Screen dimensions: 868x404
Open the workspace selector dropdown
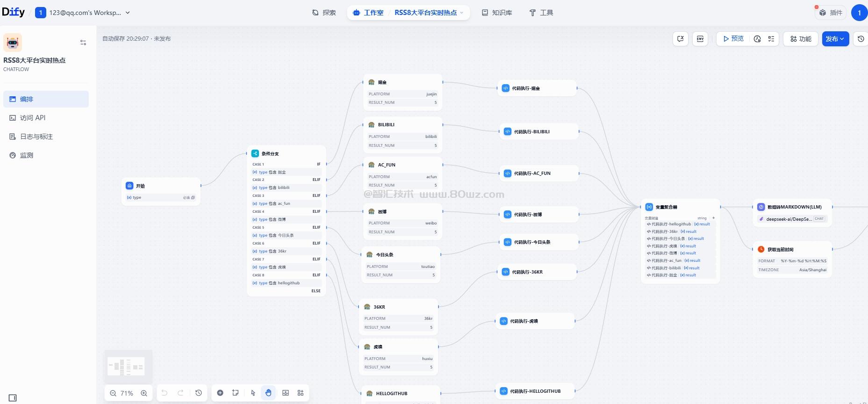point(83,13)
